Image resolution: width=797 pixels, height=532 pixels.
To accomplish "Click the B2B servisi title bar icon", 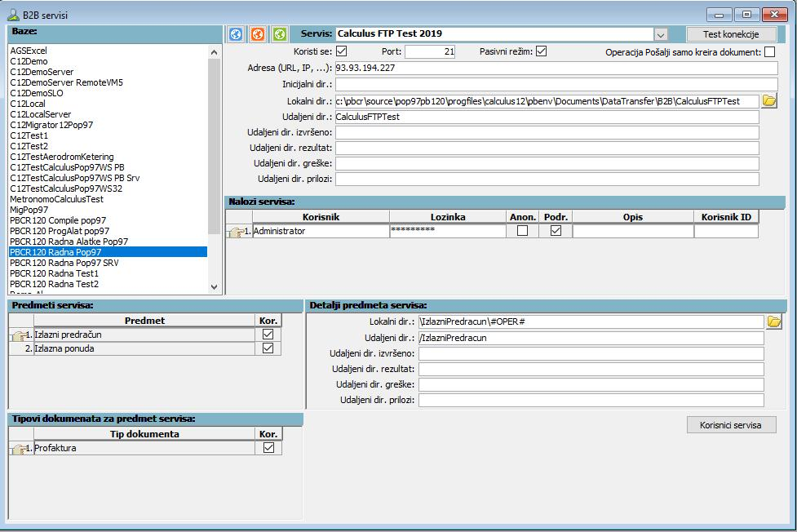I will point(14,14).
